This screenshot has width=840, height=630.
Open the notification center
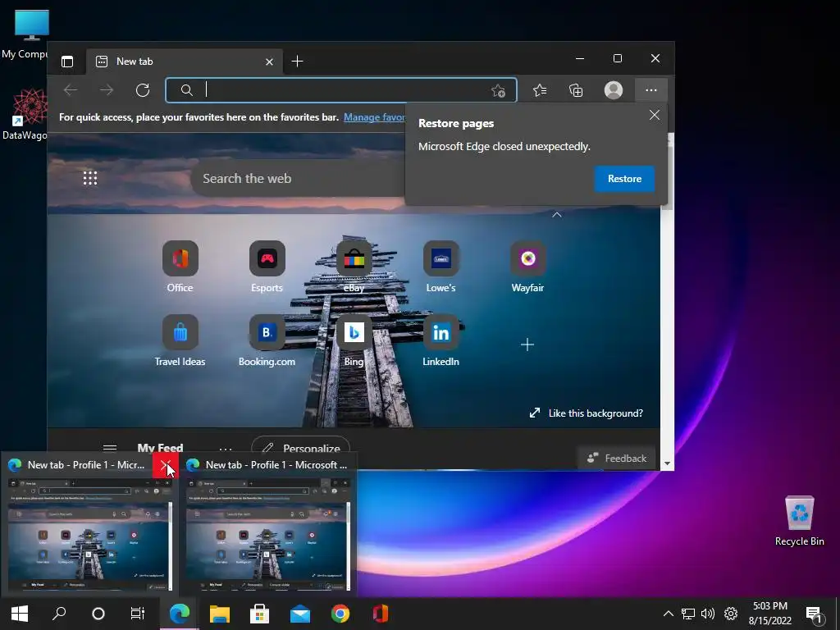[814, 614]
